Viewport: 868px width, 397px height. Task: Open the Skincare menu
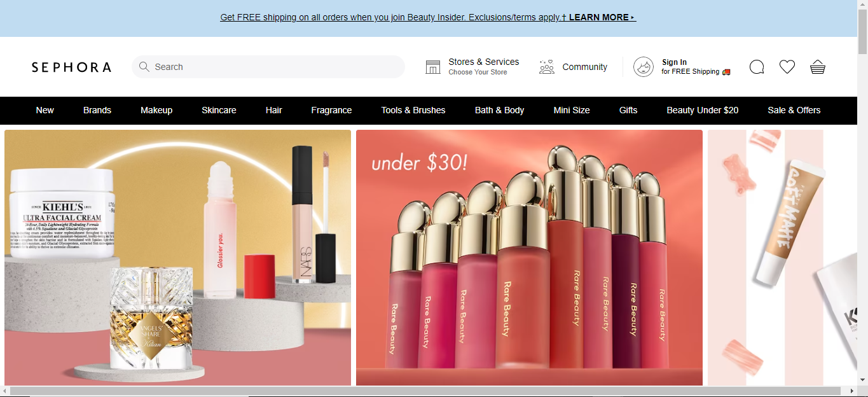click(219, 110)
